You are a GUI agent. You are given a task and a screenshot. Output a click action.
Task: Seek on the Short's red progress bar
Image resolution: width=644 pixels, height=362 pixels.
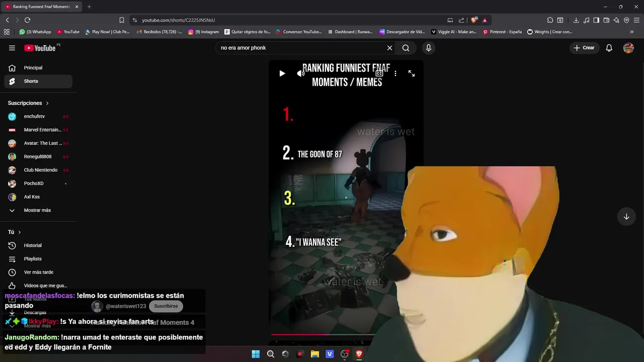pos(323,334)
